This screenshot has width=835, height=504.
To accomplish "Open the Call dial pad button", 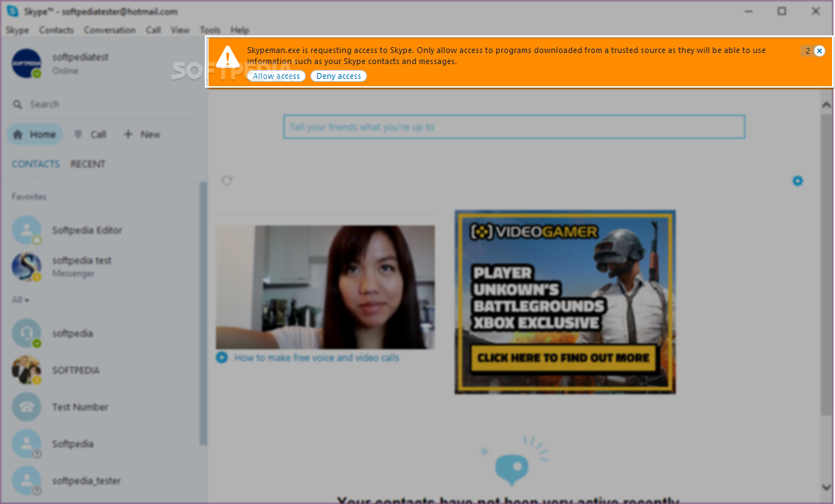I will [91, 135].
